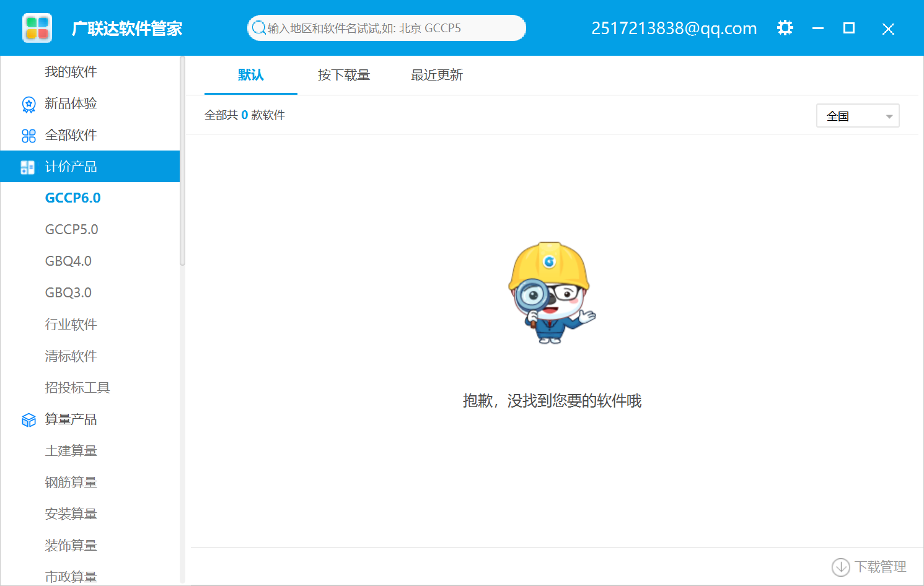
Task: Click the 下载管理 download arrow icon
Action: (841, 567)
